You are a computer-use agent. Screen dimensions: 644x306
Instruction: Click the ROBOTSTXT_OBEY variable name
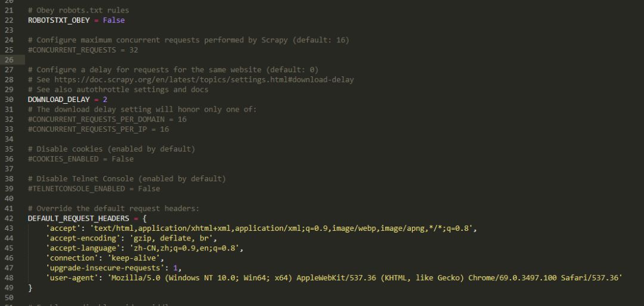point(58,20)
